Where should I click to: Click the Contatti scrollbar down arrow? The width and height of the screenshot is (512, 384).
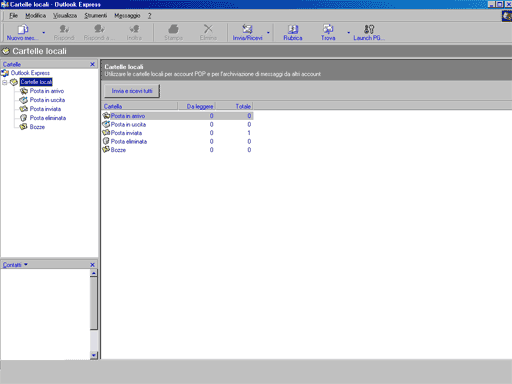click(94, 355)
